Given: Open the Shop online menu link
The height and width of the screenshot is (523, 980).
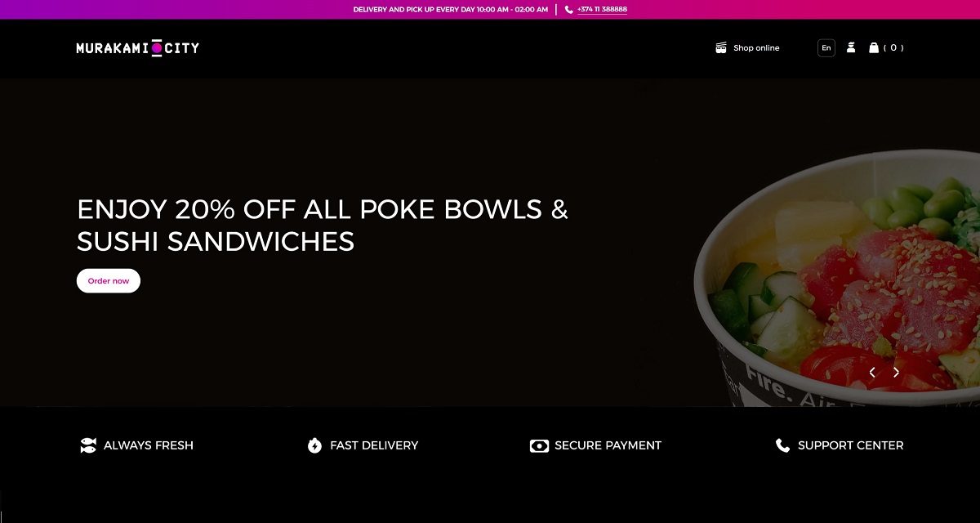Looking at the screenshot, I should pyautogui.click(x=756, y=48).
